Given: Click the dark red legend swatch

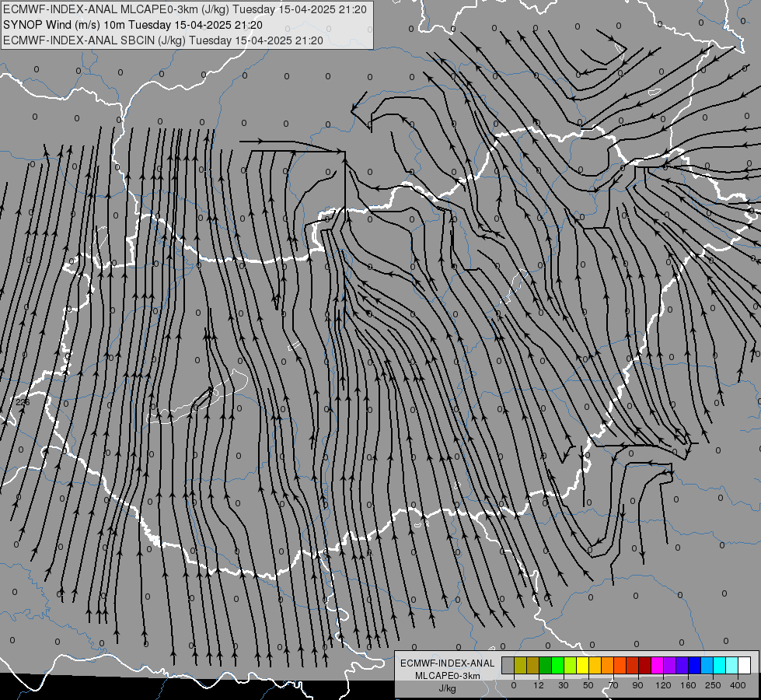Looking at the screenshot, I should (x=644, y=666).
